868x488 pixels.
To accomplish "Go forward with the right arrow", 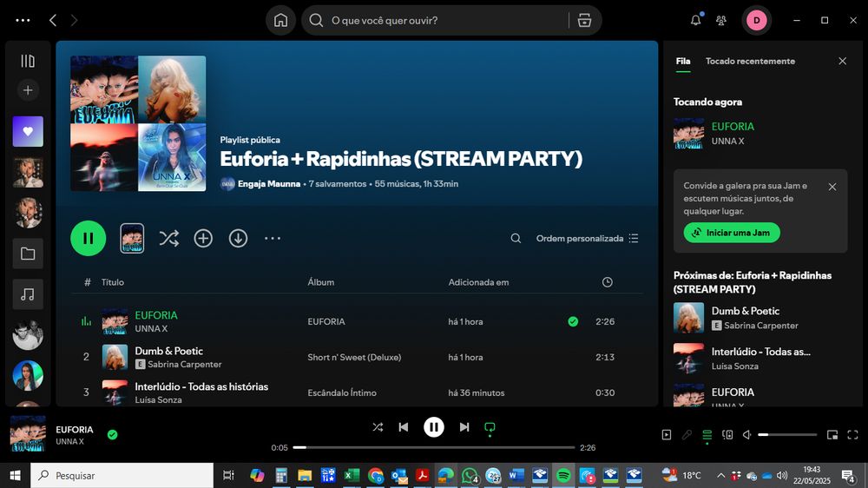I will click(74, 21).
